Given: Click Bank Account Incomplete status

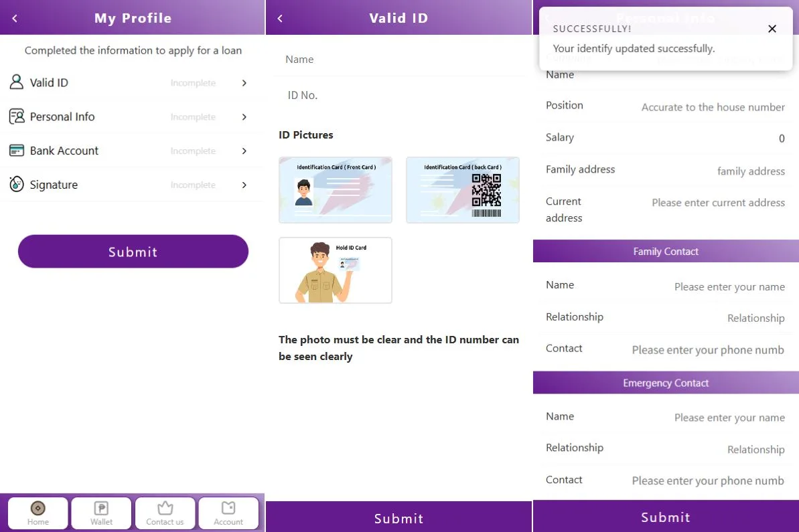Looking at the screenshot, I should [193, 151].
